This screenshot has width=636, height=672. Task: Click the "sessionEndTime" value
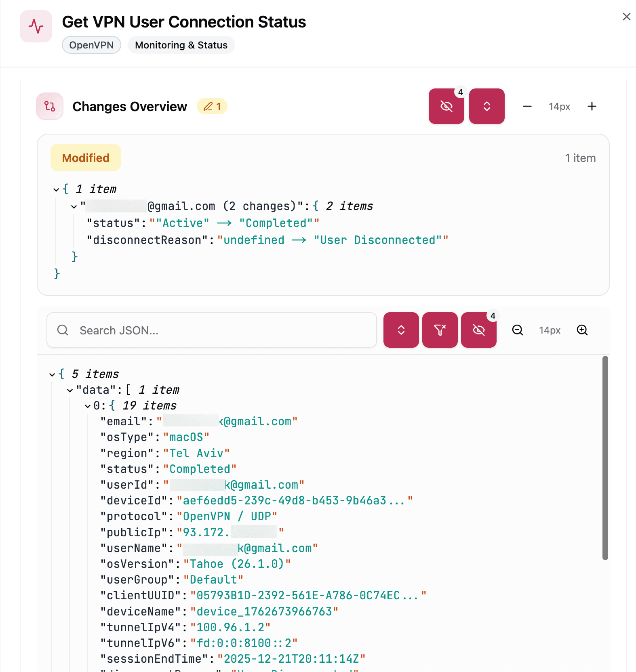pos(291,659)
